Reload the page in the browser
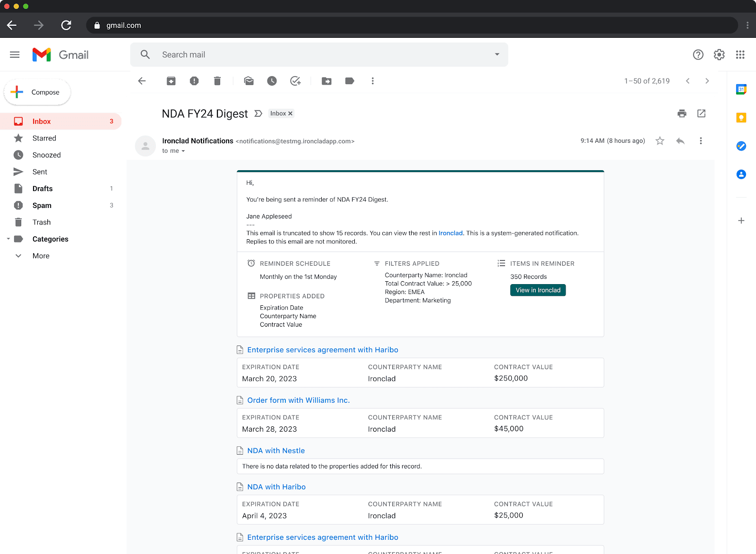This screenshot has width=756, height=554. (66, 25)
